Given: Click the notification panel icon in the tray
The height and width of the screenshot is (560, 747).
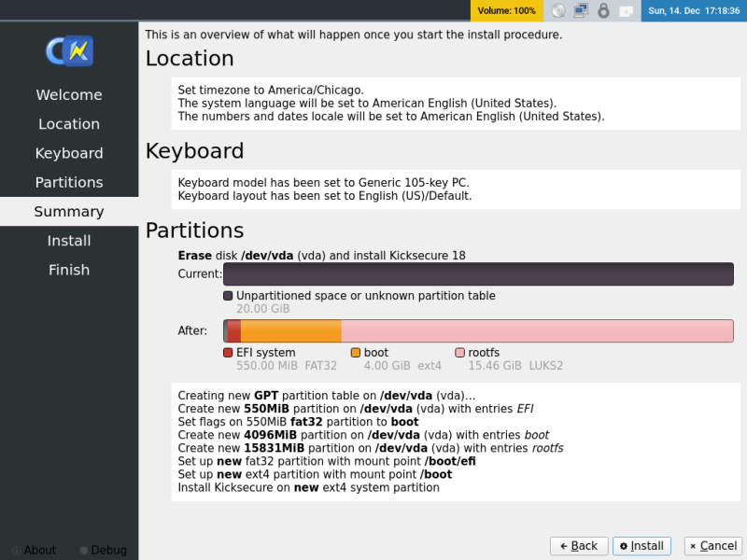Looking at the screenshot, I should (626, 10).
